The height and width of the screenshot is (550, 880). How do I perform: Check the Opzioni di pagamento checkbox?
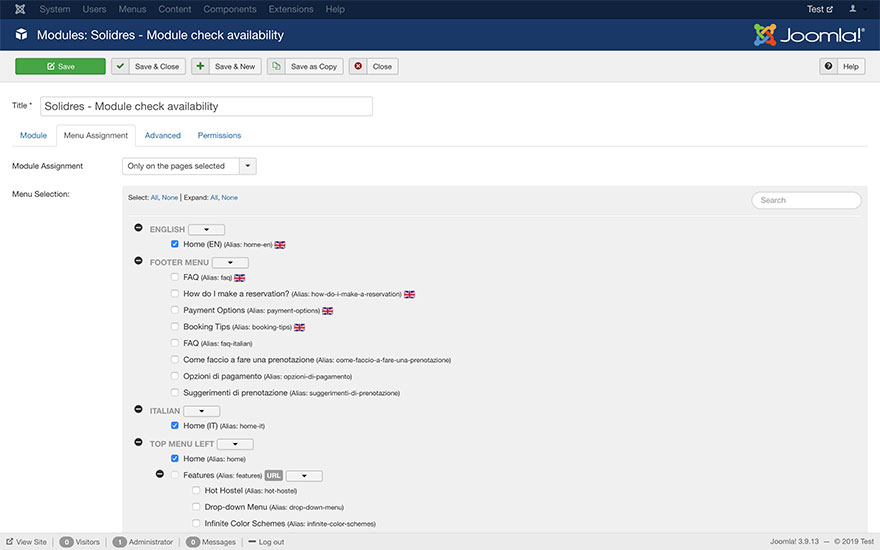pos(175,376)
